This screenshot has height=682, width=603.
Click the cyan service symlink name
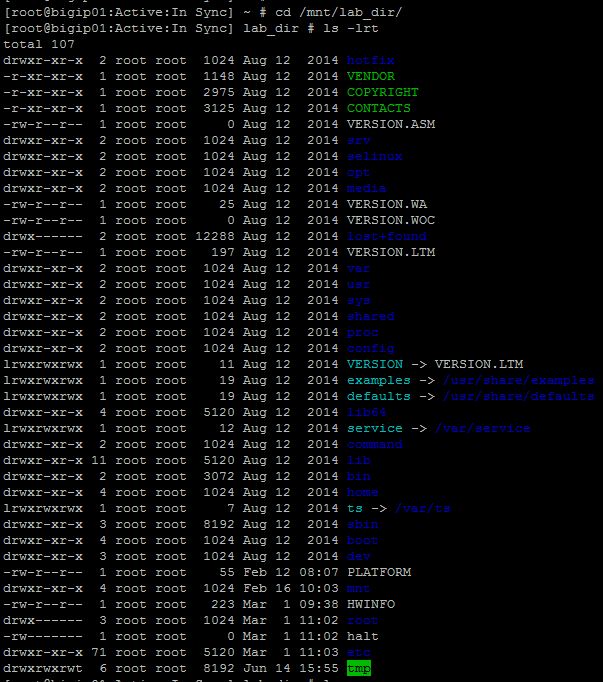pyautogui.click(x=374, y=428)
